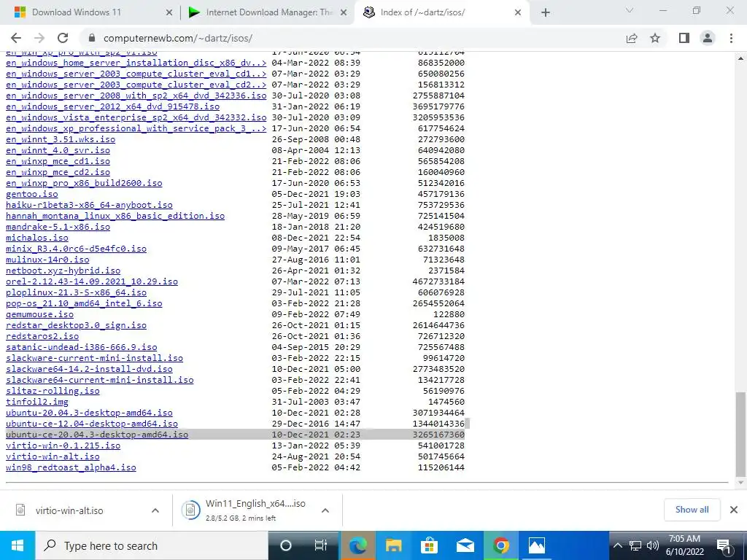Image resolution: width=747 pixels, height=560 pixels.
Task: Open Cortana circle icon on taskbar
Action: click(x=286, y=545)
